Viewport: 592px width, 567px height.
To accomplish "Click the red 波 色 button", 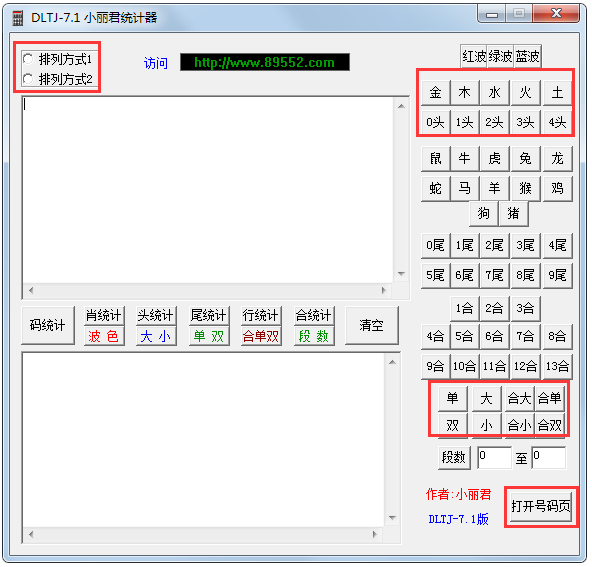I will [x=104, y=336].
